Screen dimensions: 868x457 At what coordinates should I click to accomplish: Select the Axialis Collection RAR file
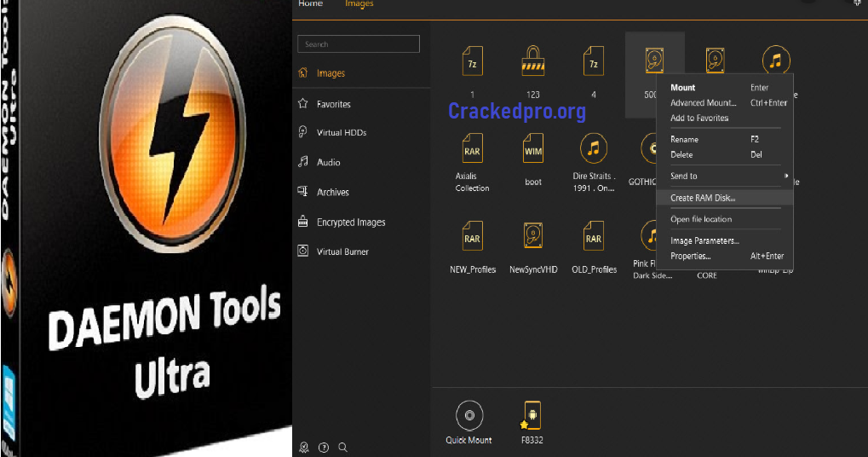(472, 148)
